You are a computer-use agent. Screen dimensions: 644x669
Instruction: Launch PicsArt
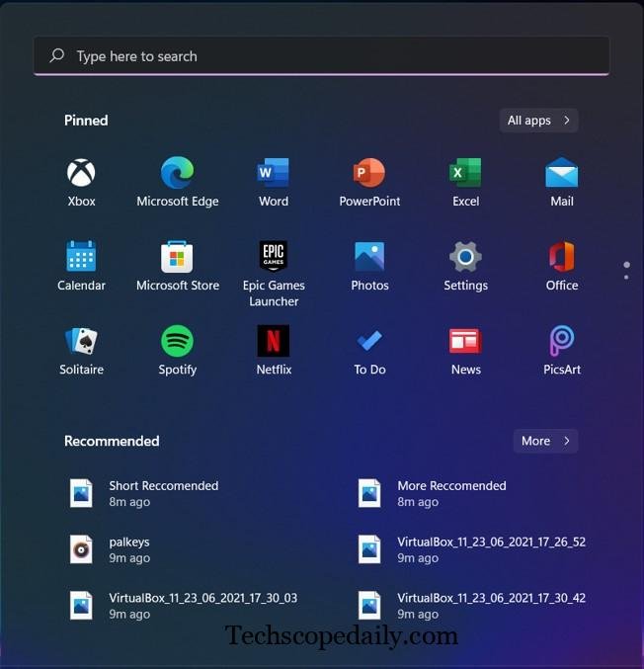[562, 351]
